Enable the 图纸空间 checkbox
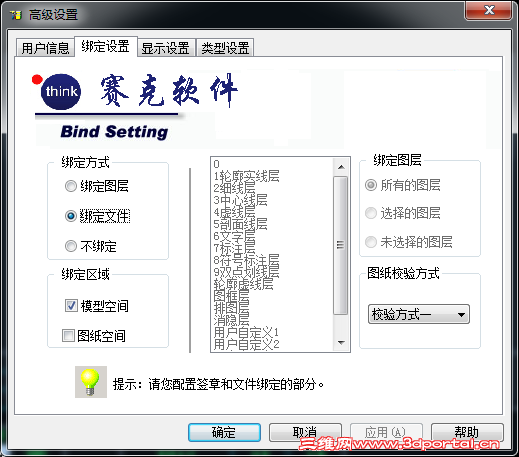Image resolution: width=519 pixels, height=457 pixels. [x=94, y=336]
